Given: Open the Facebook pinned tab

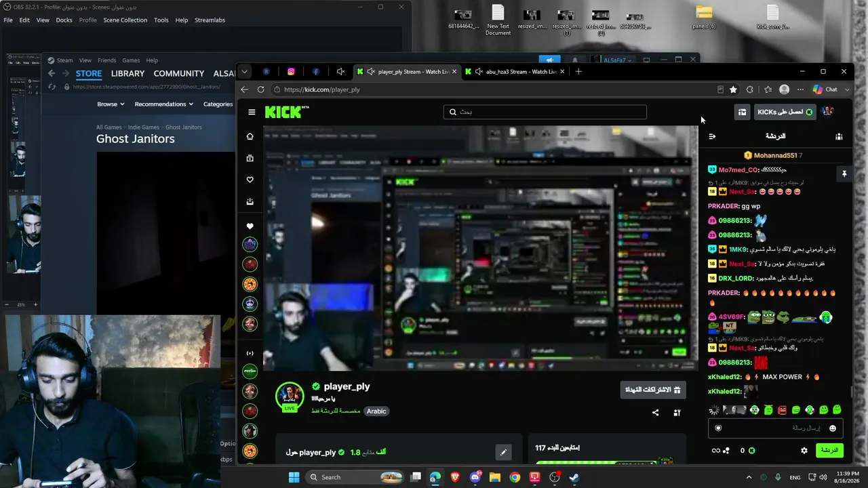Looking at the screenshot, I should [316, 71].
